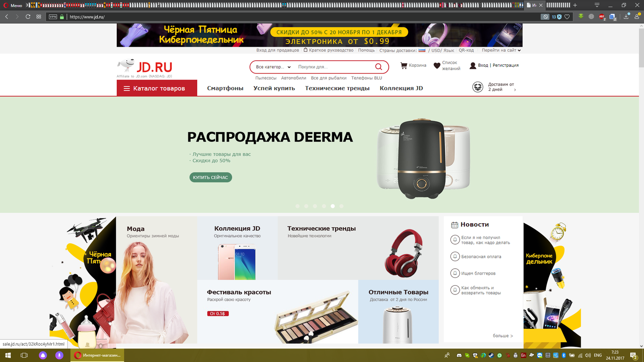Open the 'Смартфоны' navigation item
The image size is (644, 362).
[x=225, y=88]
